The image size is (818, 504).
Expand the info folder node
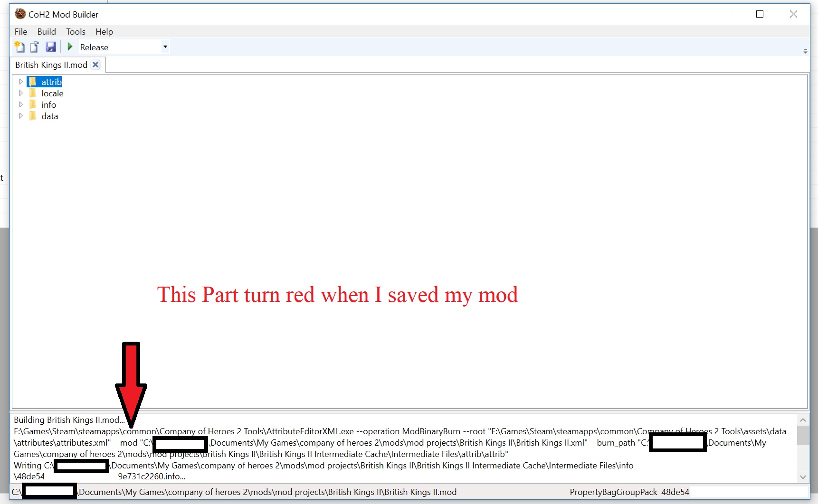tap(20, 104)
